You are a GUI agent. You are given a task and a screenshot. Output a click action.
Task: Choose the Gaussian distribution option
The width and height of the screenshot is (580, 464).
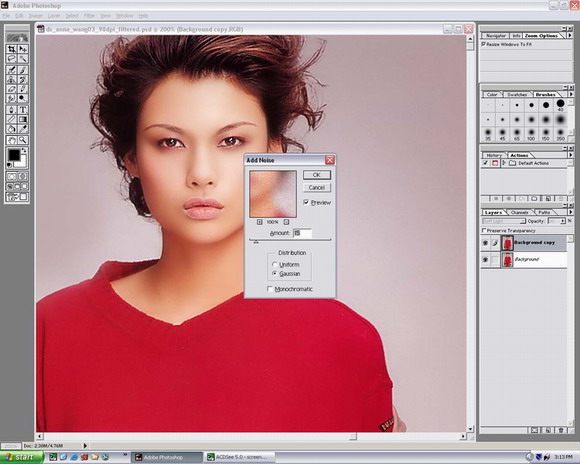(x=274, y=274)
